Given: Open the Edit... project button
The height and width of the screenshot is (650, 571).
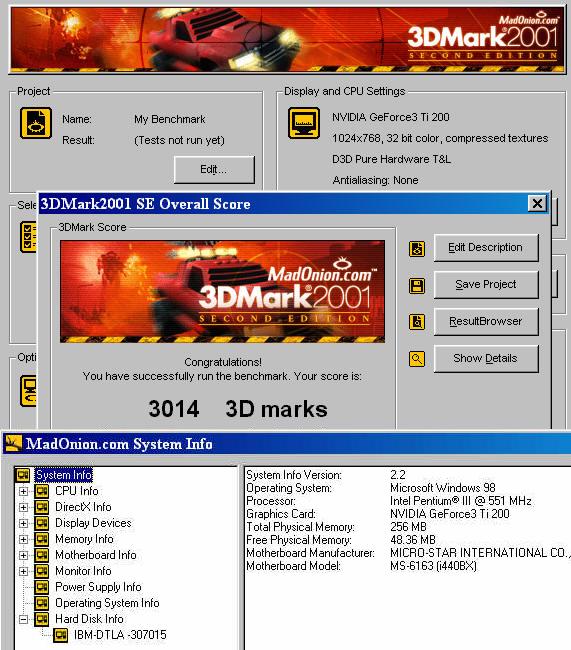Looking at the screenshot, I should pyautogui.click(x=214, y=170).
